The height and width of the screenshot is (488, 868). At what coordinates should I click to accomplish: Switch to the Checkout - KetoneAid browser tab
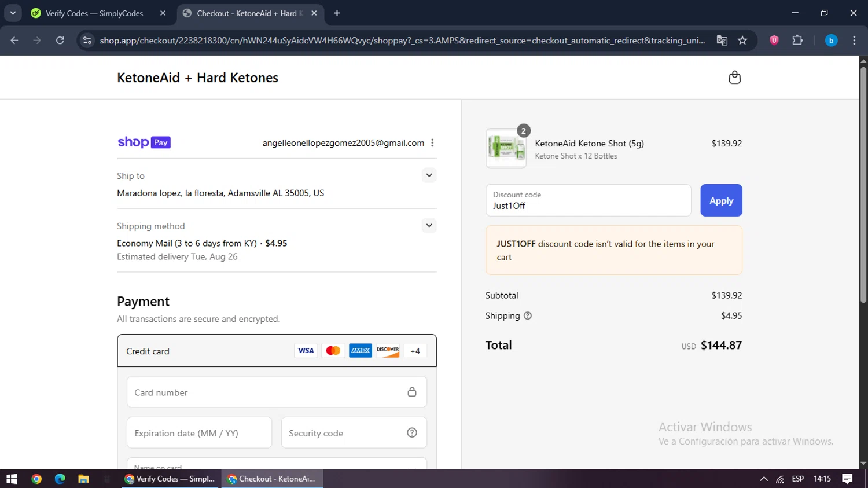[x=249, y=13]
